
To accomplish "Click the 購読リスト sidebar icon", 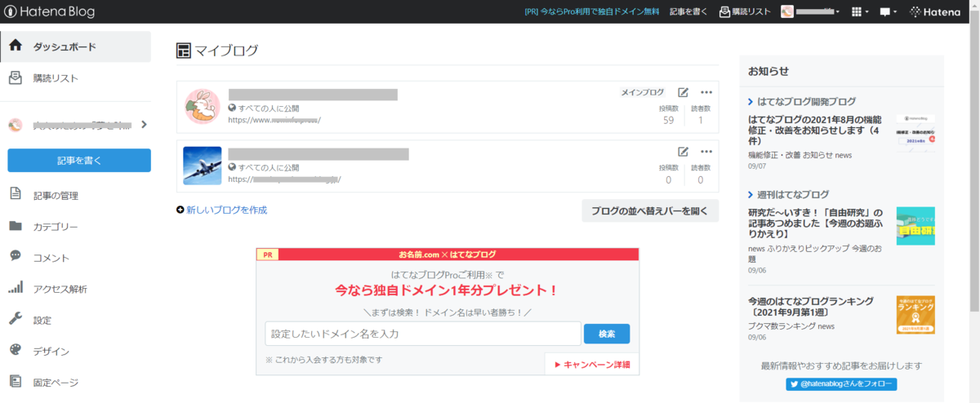I will click(x=16, y=77).
